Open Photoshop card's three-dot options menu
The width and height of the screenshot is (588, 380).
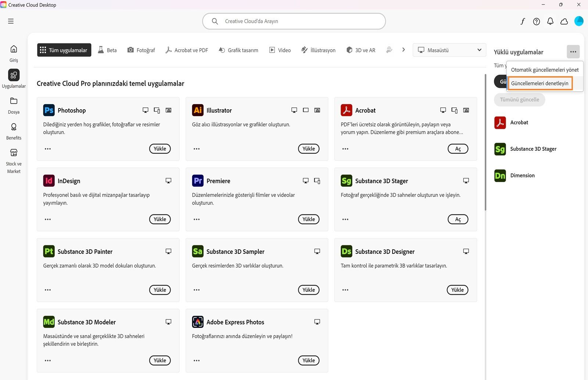point(48,149)
